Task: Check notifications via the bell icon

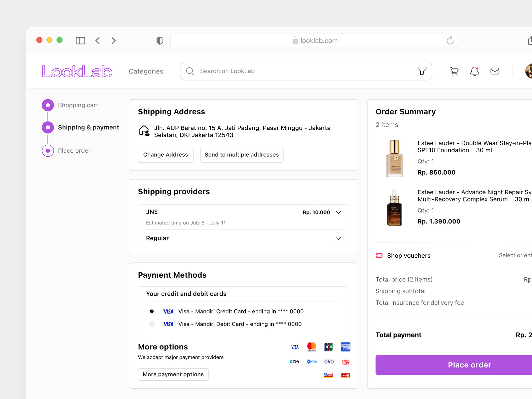Action: [x=474, y=71]
